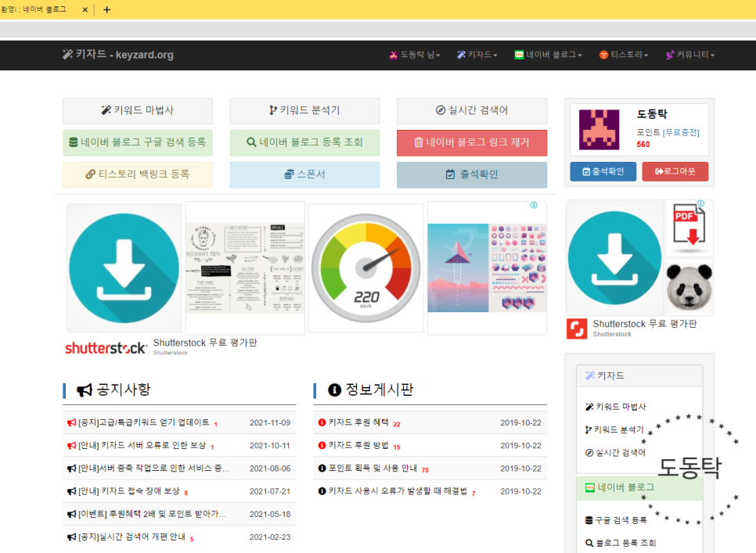Expand the 네이버 블로그 navbar dropdown

[548, 55]
